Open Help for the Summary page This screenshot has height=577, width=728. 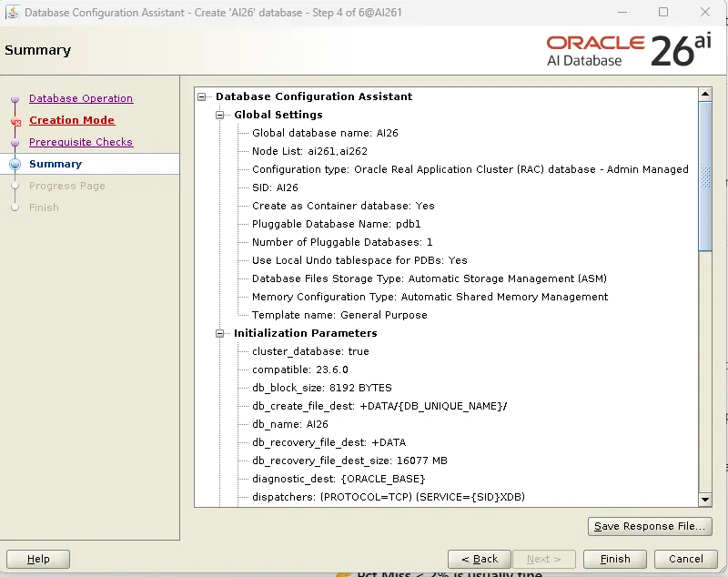coord(38,559)
